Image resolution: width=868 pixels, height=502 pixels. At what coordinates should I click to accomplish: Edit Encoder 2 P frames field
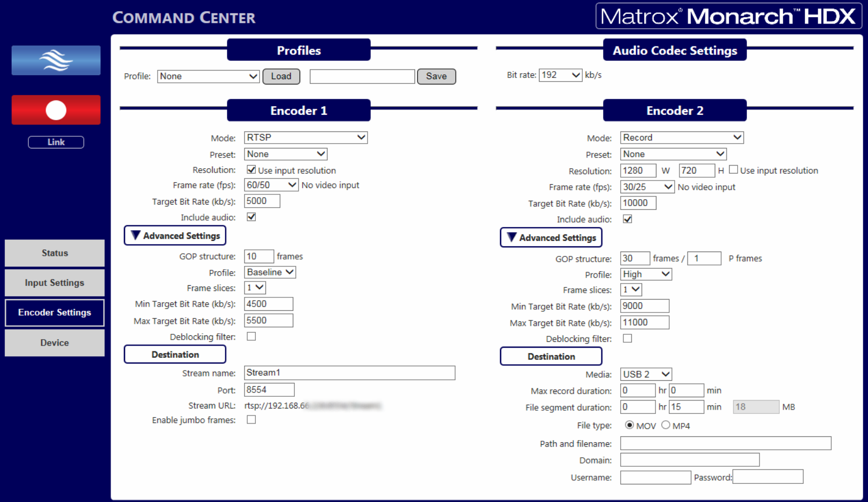(705, 258)
